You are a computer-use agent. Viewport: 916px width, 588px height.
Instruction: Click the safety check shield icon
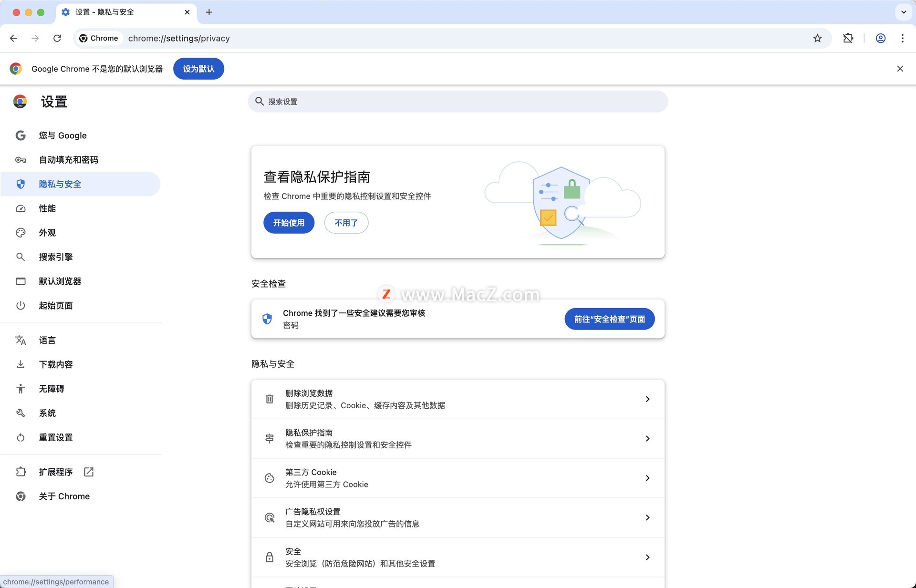click(x=267, y=319)
